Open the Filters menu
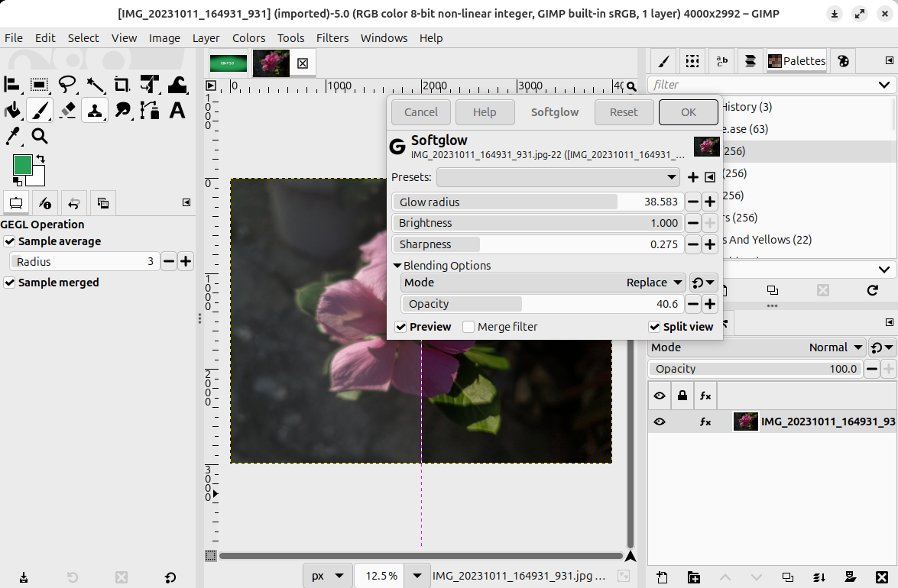This screenshot has height=588, width=898. coord(332,37)
